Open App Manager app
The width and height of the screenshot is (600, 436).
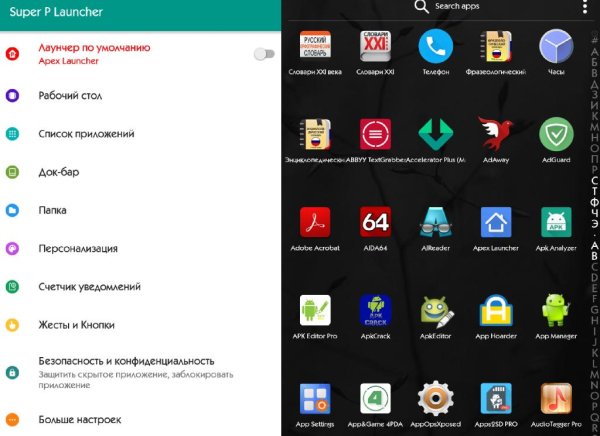coord(556,316)
